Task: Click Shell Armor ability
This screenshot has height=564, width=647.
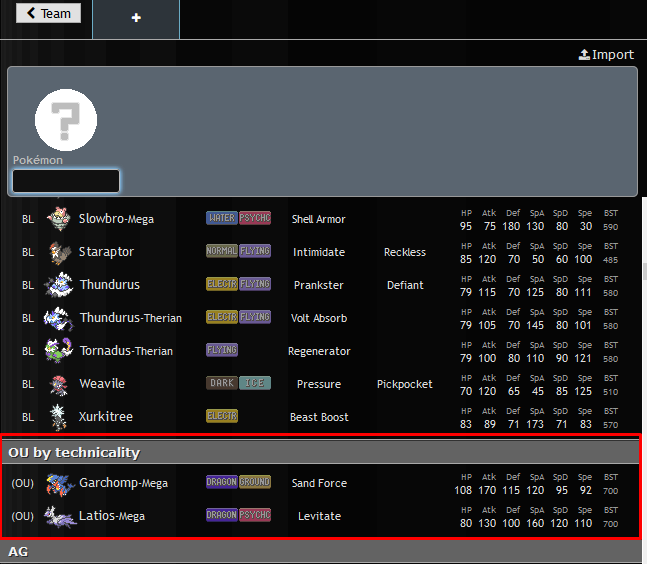Action: pos(319,219)
